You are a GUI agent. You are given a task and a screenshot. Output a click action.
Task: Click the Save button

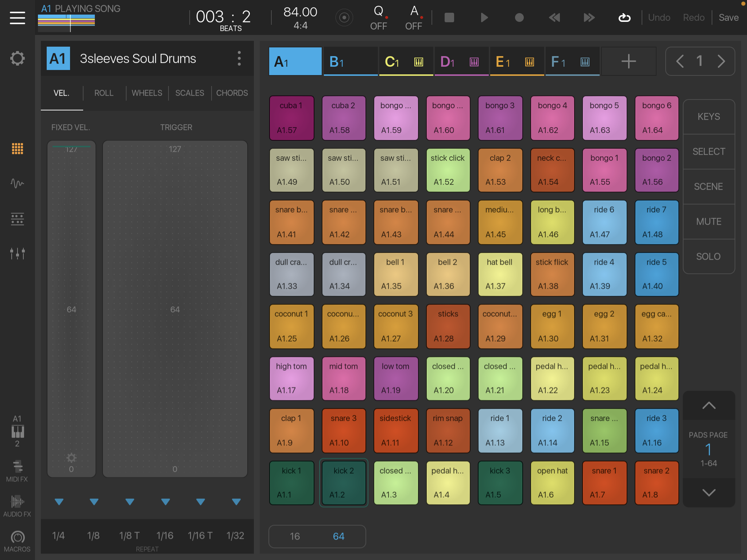729,17
